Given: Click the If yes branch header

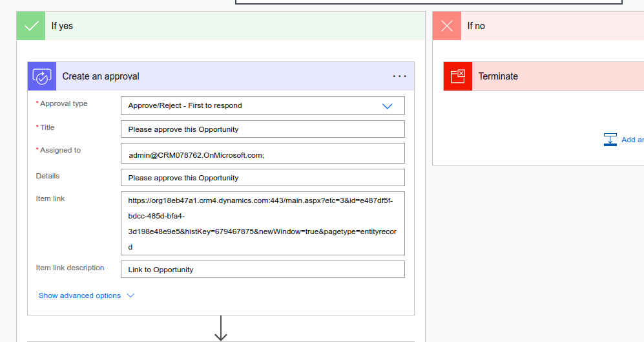Looking at the screenshot, I should click(221, 26).
